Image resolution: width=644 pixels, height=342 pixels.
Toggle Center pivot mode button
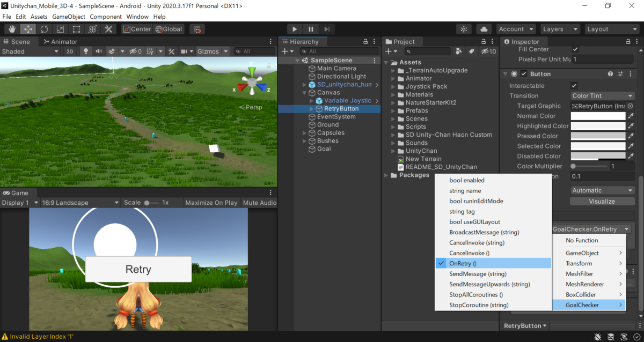[x=137, y=29]
